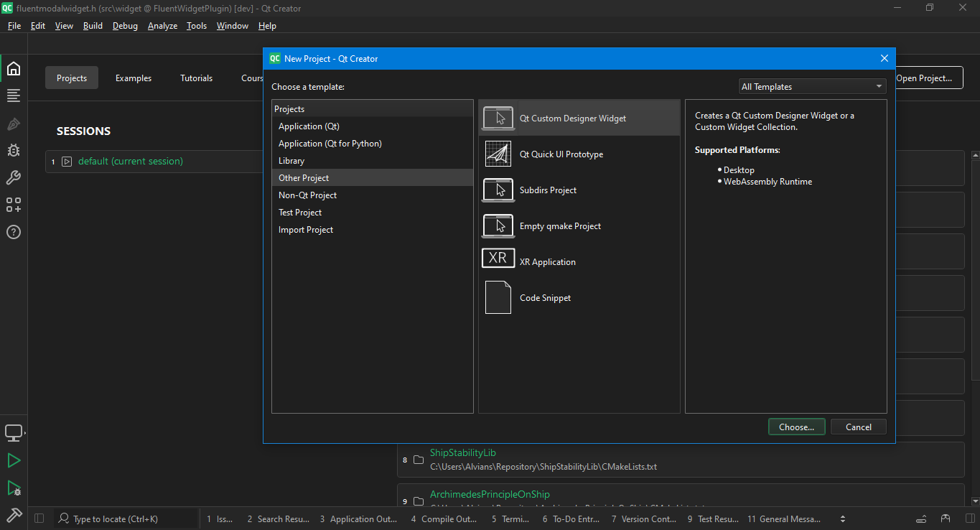Open the kit selector monitor icon
This screenshot has height=530, width=980.
pyautogui.click(x=14, y=433)
